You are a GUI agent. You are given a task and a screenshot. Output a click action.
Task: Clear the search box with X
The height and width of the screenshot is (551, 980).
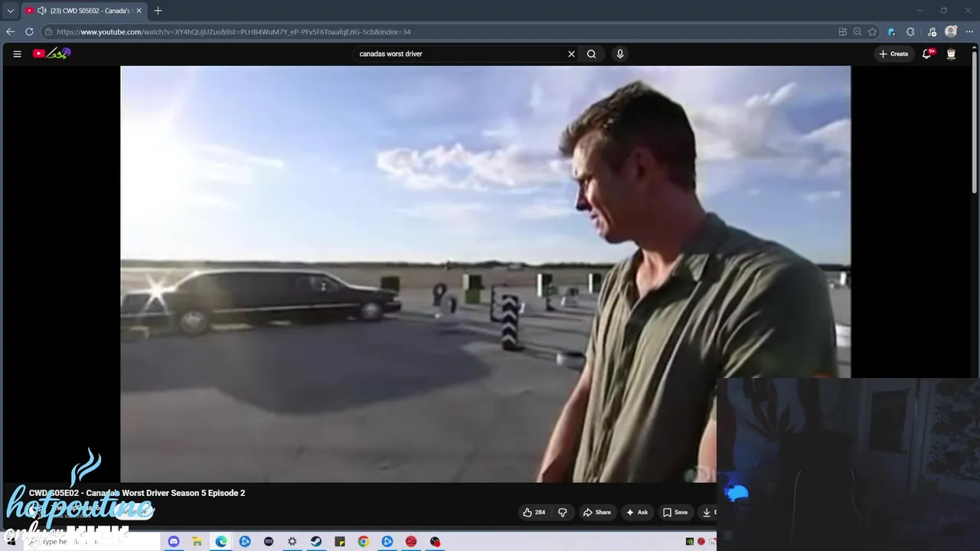(x=571, y=54)
